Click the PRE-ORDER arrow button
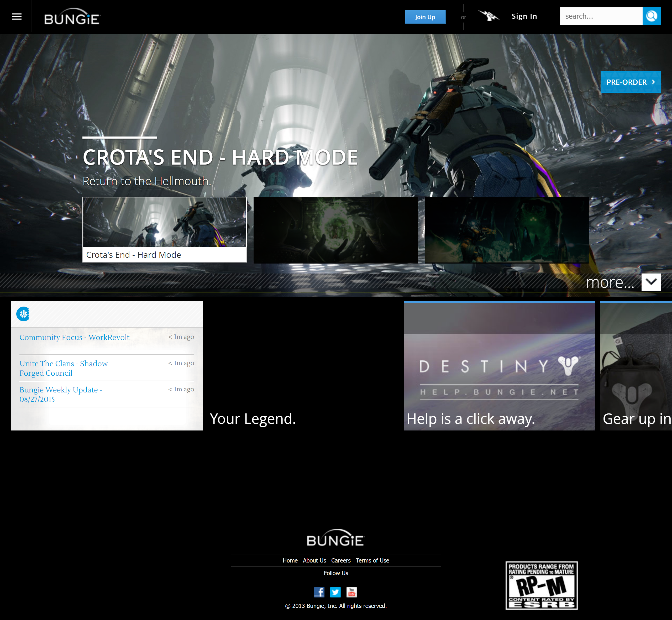This screenshot has width=672, height=620. click(631, 82)
